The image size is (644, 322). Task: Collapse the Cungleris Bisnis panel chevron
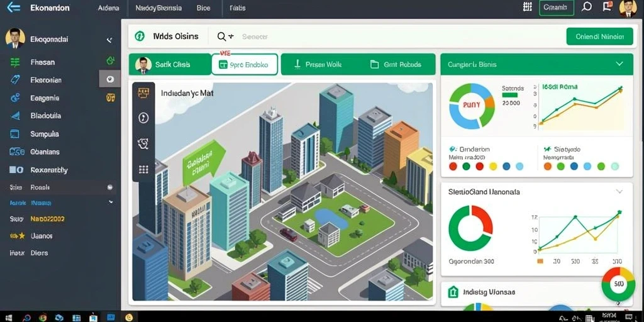point(619,64)
